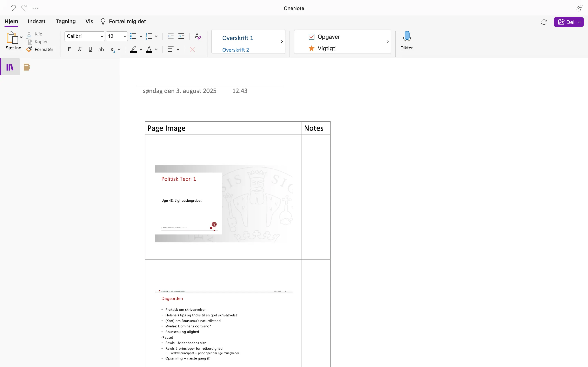Select the Formatér format painter icon

tap(29, 49)
